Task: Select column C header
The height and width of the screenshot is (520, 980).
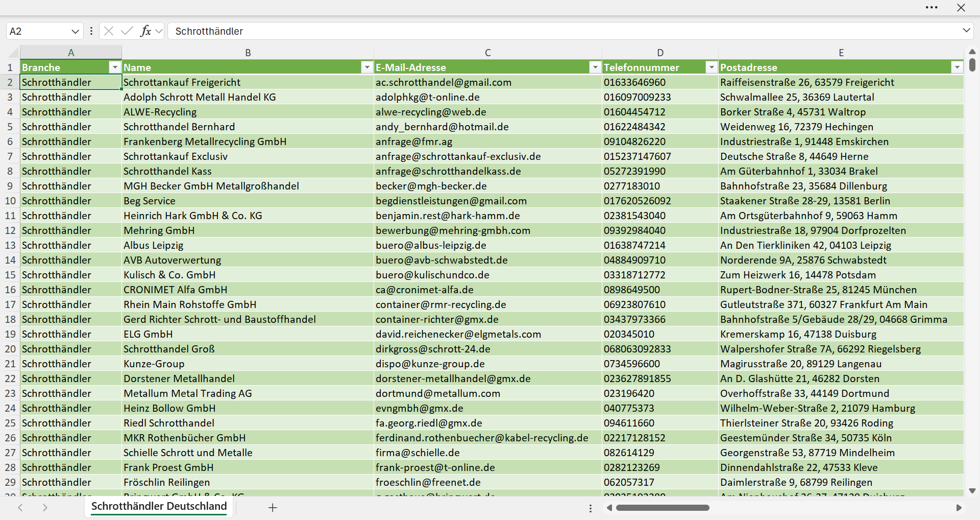Action: [488, 53]
